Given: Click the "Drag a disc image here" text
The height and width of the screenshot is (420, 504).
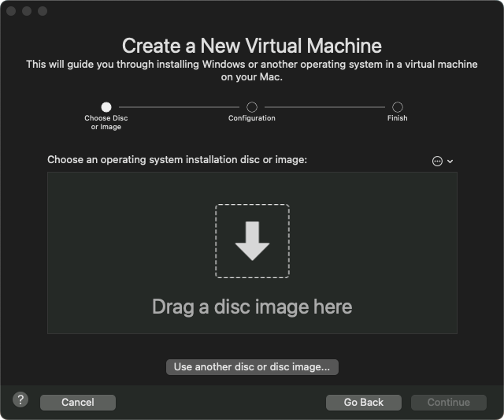Looking at the screenshot, I should (252, 307).
